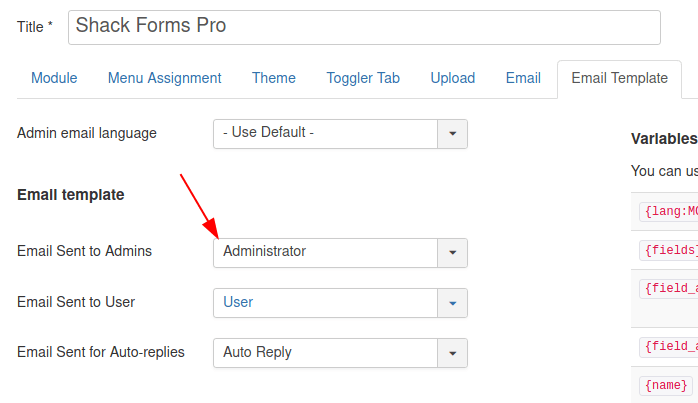
Task: Click the {lang:M variable tag
Action: coord(669,212)
